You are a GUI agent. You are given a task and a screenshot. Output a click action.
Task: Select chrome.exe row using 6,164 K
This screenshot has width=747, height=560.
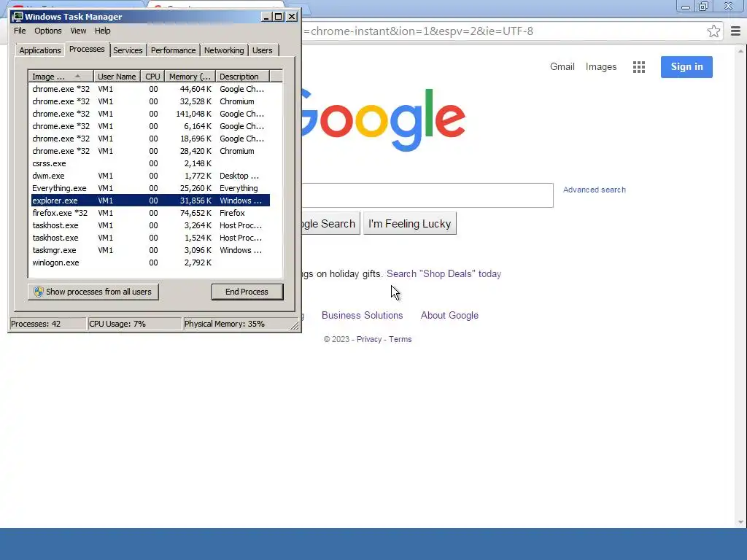pyautogui.click(x=150, y=126)
